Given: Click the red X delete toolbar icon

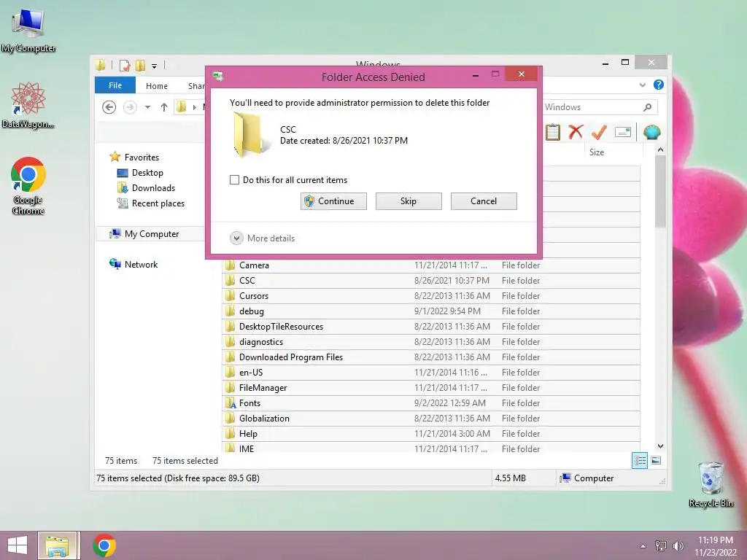Looking at the screenshot, I should (576, 132).
